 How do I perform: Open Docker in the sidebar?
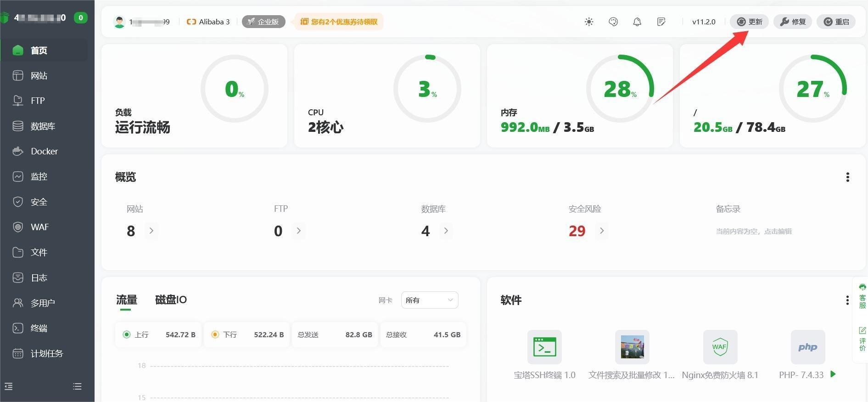pyautogui.click(x=44, y=151)
